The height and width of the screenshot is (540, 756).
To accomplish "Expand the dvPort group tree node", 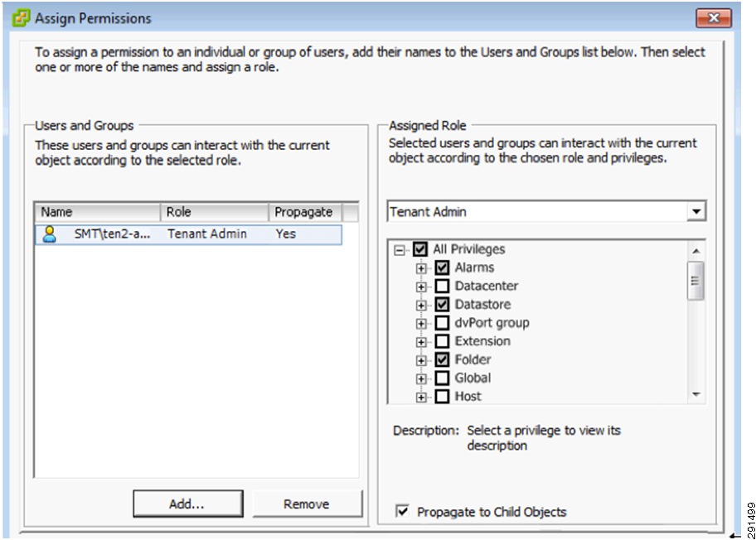I will coord(421,324).
